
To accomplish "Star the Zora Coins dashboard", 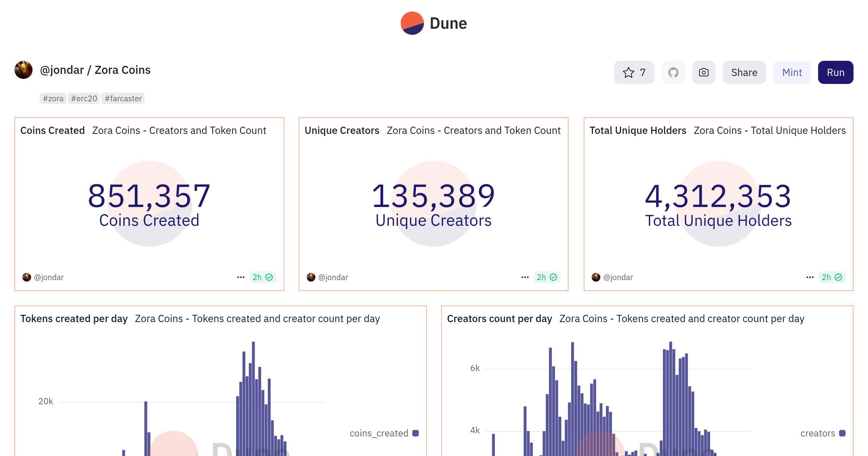I will [x=634, y=72].
